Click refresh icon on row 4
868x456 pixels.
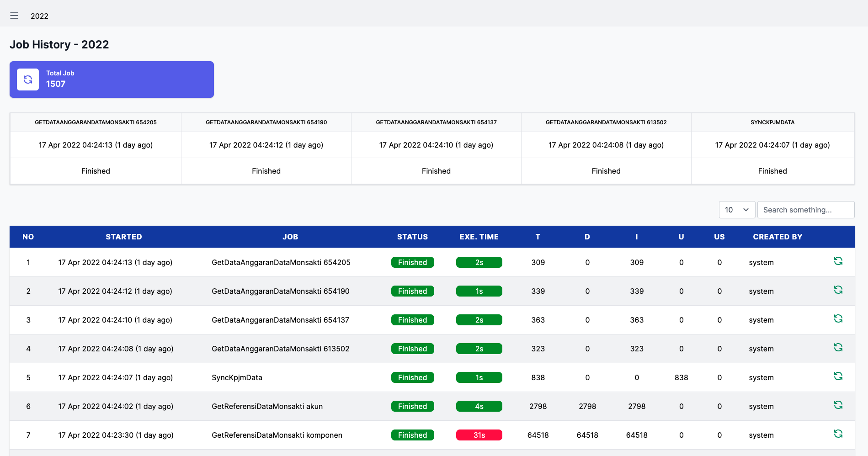(838, 348)
